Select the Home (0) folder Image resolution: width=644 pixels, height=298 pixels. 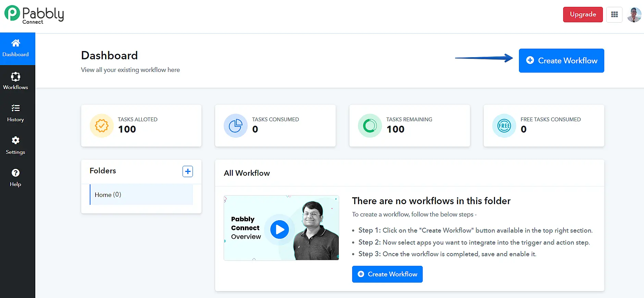coord(141,195)
